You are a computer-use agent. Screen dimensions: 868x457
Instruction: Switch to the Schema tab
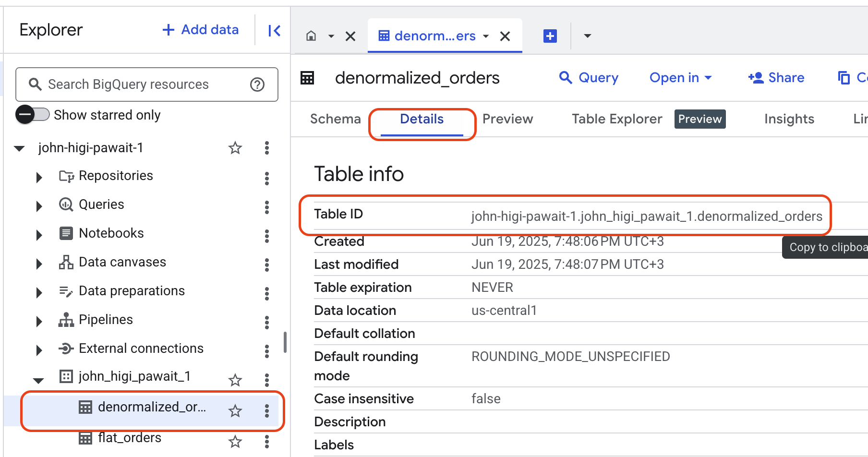click(x=336, y=119)
